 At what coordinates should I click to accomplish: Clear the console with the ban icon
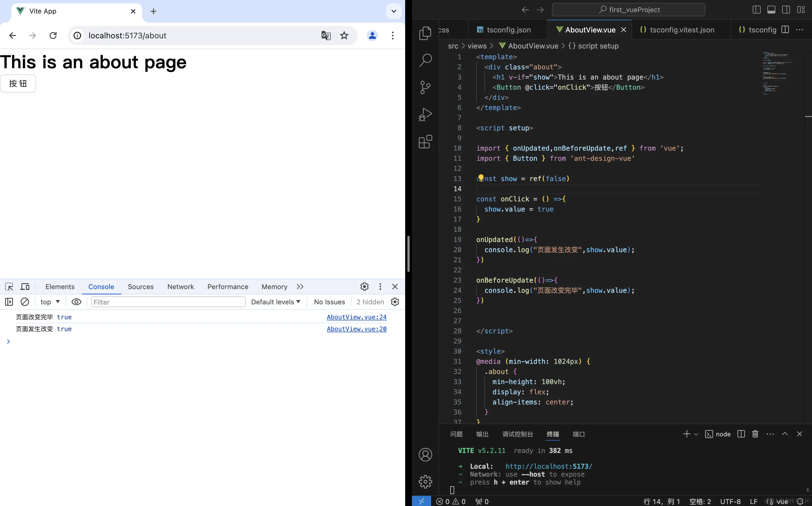point(25,302)
